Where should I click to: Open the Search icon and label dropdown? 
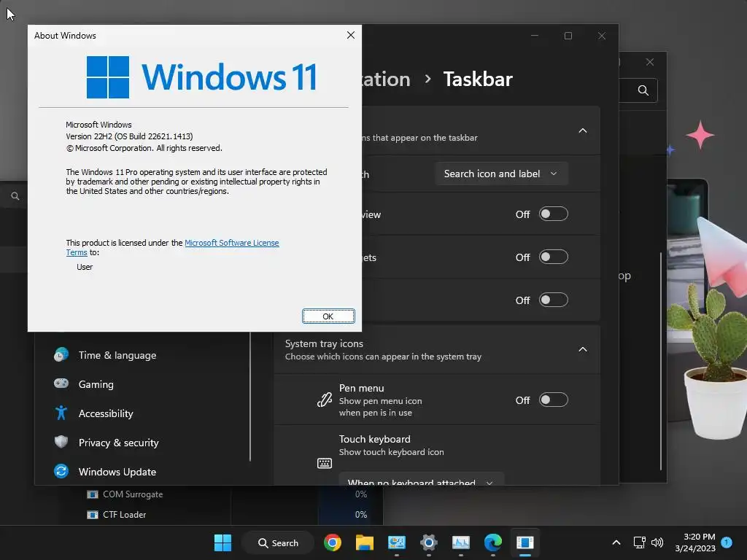pos(500,174)
